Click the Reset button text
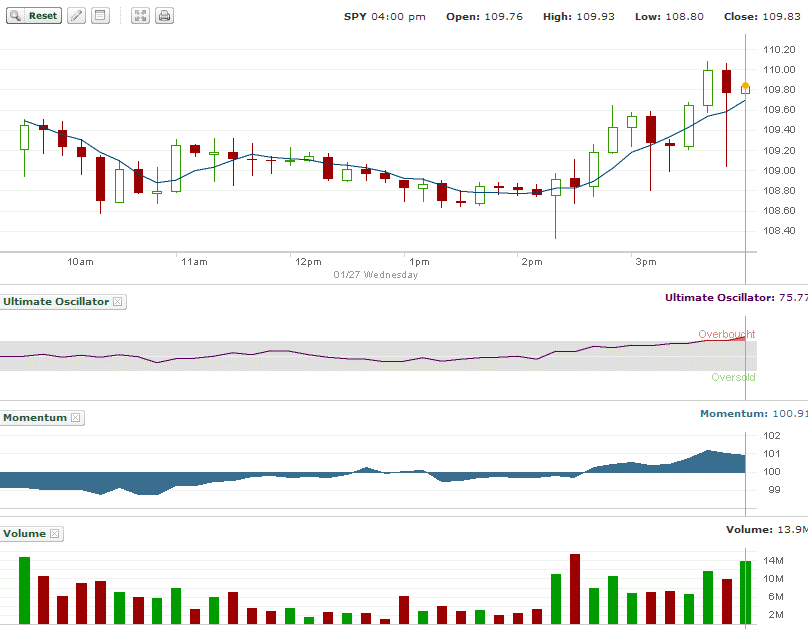The image size is (808, 629). [43, 16]
